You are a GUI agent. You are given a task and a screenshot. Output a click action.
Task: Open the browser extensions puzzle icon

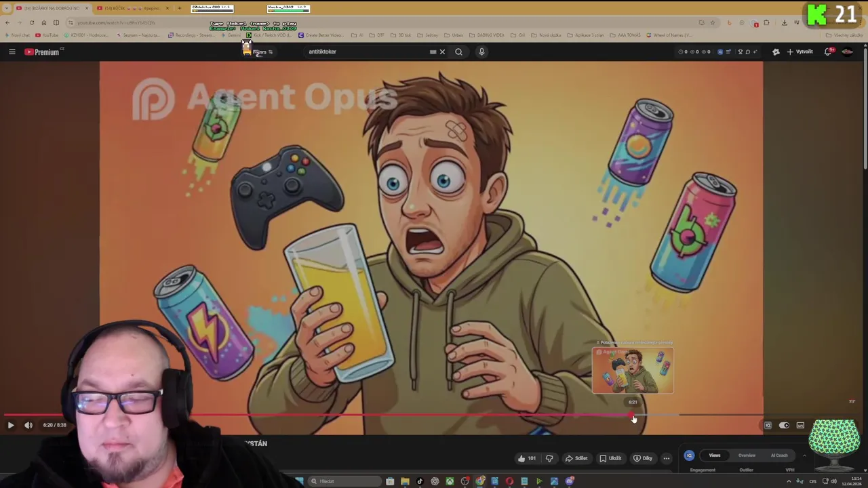click(x=766, y=22)
